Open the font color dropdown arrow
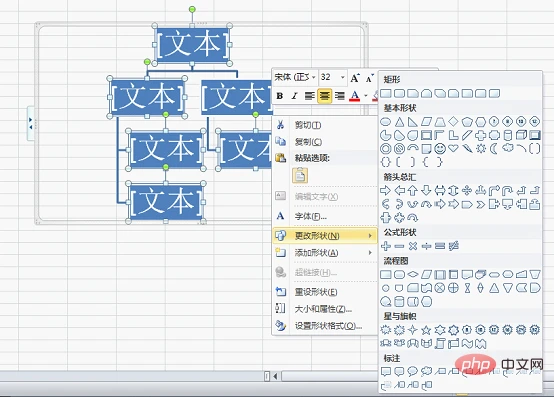This screenshot has height=397, width=554. point(366,96)
